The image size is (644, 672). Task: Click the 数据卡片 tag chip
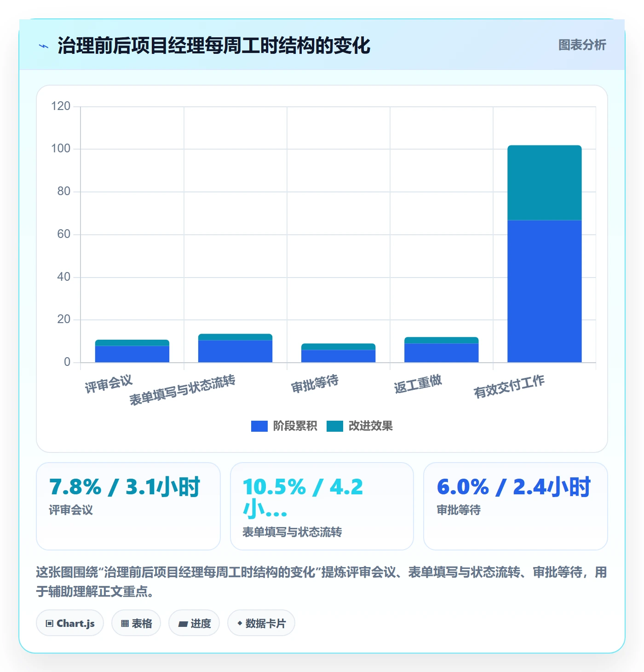click(x=261, y=623)
